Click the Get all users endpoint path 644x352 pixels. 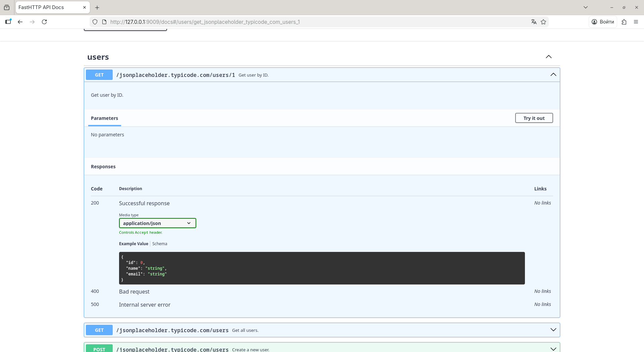(172, 330)
